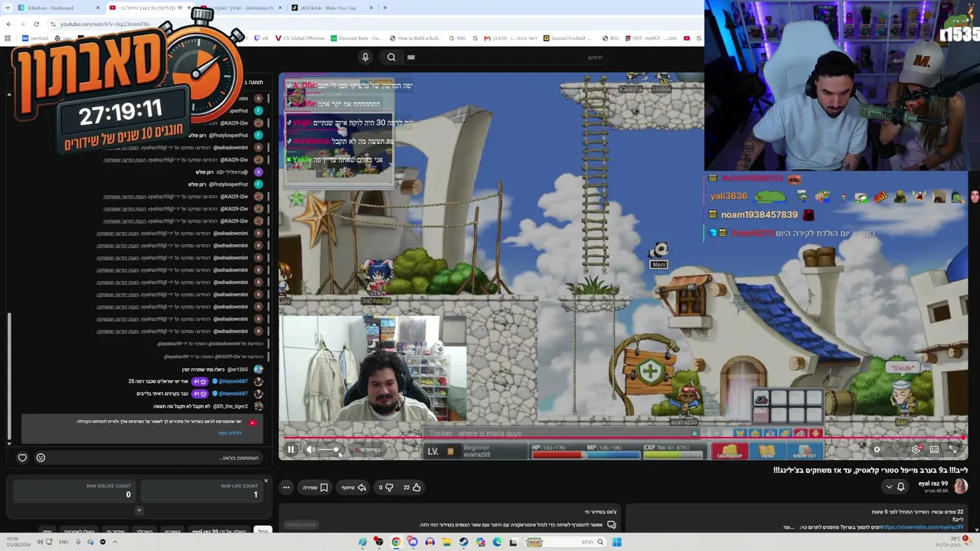Click the youtube.com address bar
Image resolution: width=980 pixels, height=551 pixels.
pos(105,24)
